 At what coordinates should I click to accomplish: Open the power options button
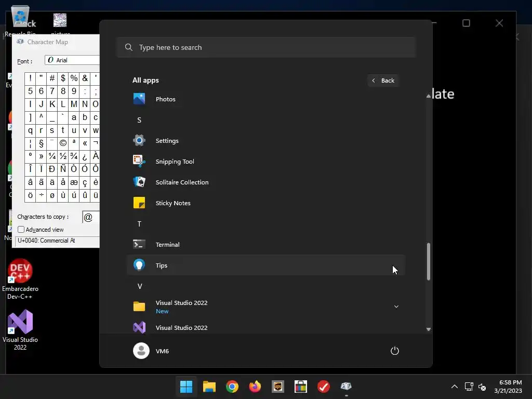[x=395, y=351]
